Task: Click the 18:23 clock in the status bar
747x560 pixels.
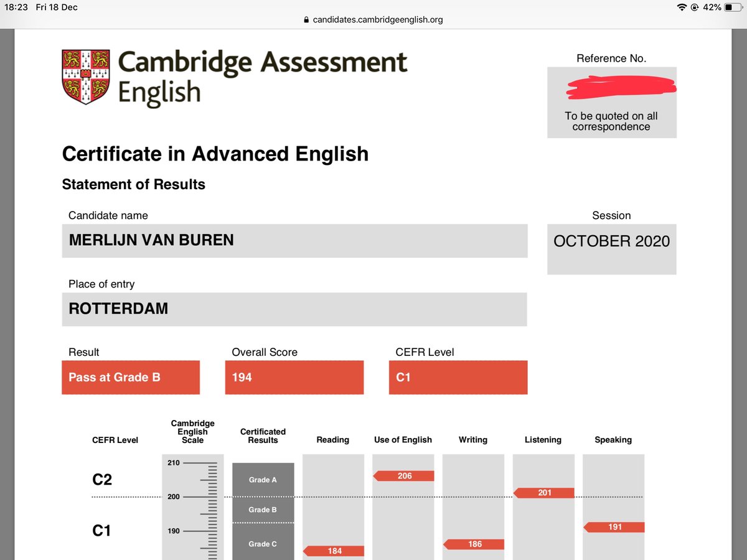Action: 16,7
